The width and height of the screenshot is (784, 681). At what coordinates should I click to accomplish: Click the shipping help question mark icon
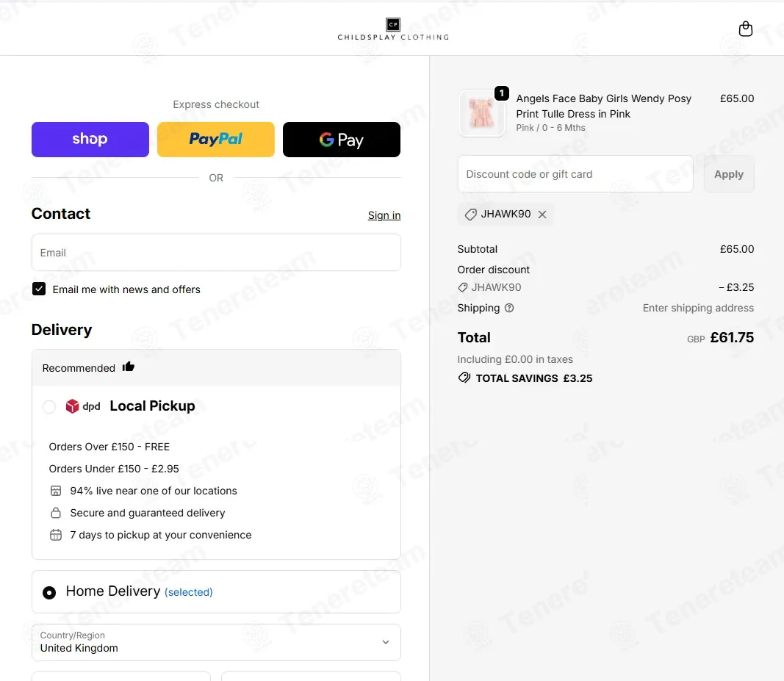pos(509,308)
